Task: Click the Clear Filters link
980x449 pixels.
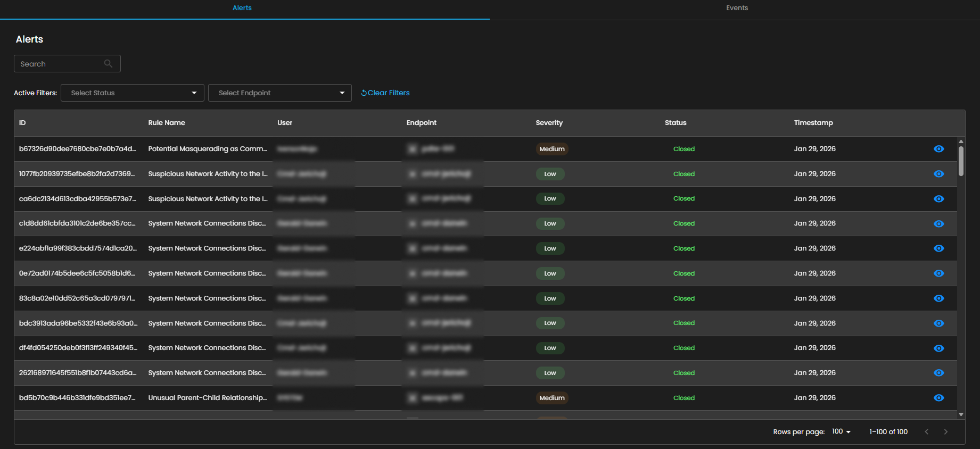Action: (385, 93)
